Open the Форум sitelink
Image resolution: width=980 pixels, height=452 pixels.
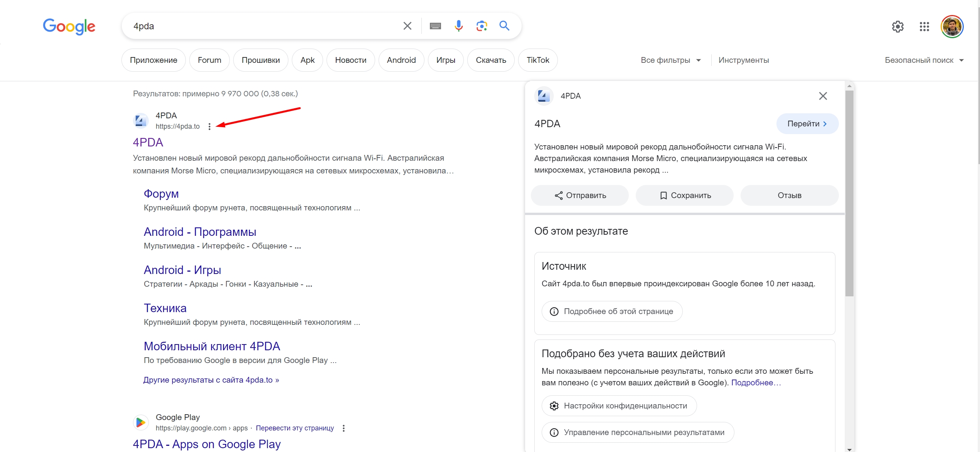pyautogui.click(x=161, y=194)
